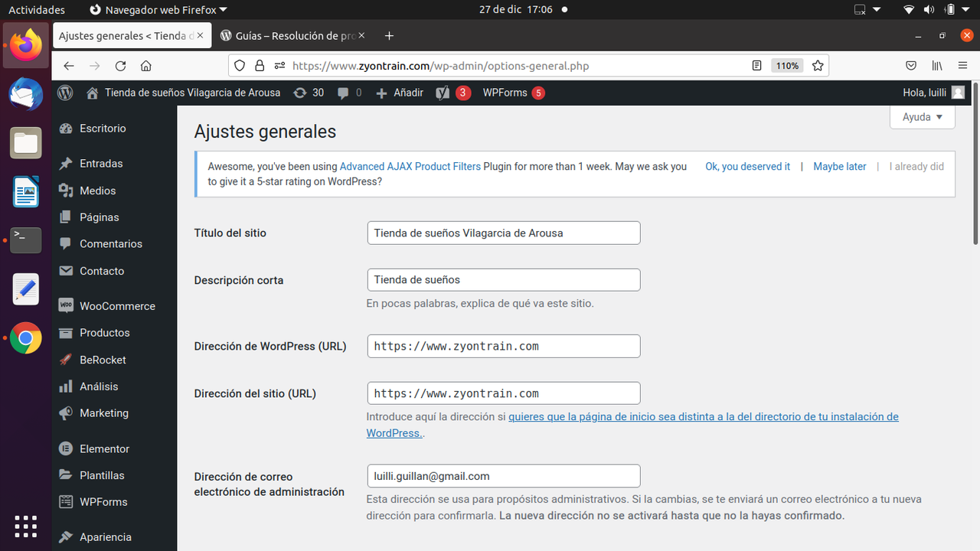Image resolution: width=980 pixels, height=551 pixels.
Task: Open the Firefox hamburger menu
Action: [962, 66]
